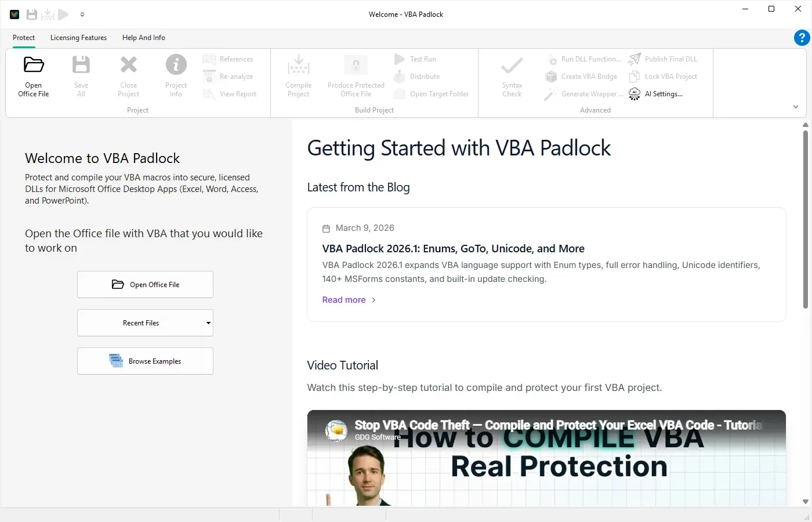Click Create VBA Bridge ribbon item
Viewport: 812px width, 522px height.
pyautogui.click(x=581, y=77)
